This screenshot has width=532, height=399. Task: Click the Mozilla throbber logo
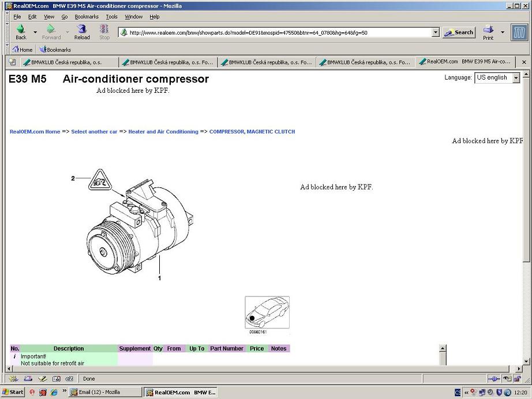coord(519,33)
